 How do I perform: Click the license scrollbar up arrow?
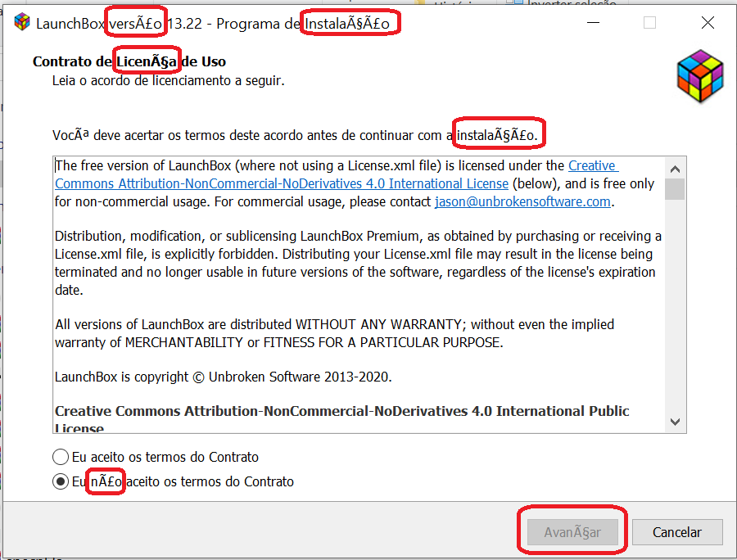tap(675, 169)
